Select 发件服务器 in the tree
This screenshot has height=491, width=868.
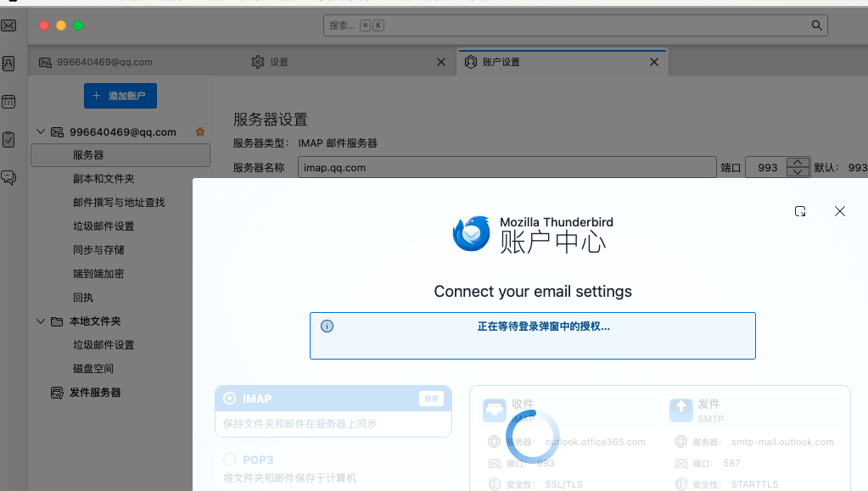(95, 393)
